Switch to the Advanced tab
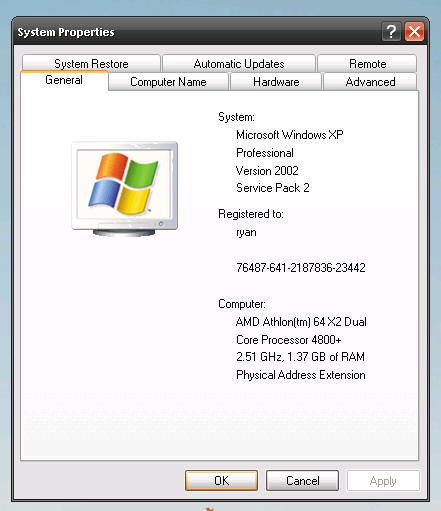Image resolution: width=441 pixels, height=511 pixels. click(370, 82)
